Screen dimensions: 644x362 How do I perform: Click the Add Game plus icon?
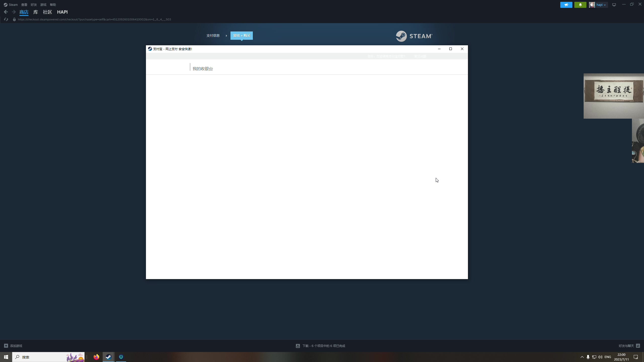6,346
